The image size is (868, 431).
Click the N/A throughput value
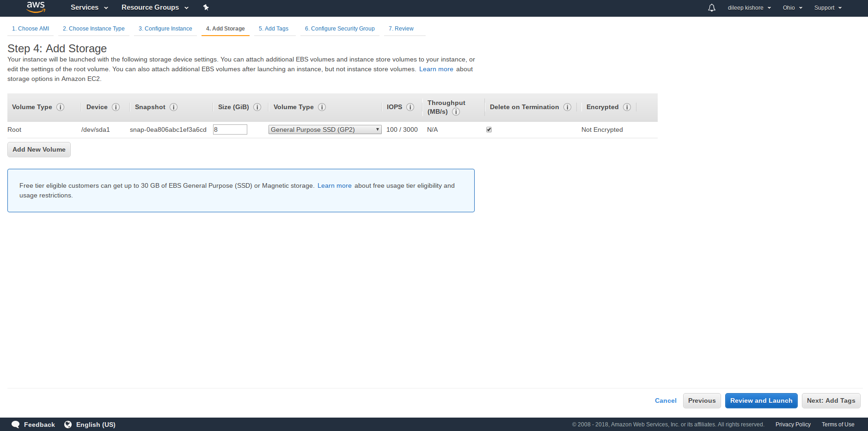point(433,130)
